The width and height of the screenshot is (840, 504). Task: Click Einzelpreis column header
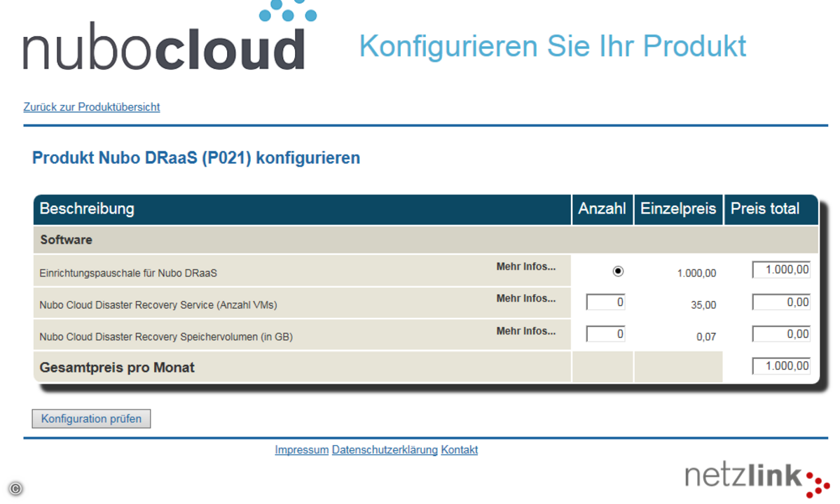[678, 209]
